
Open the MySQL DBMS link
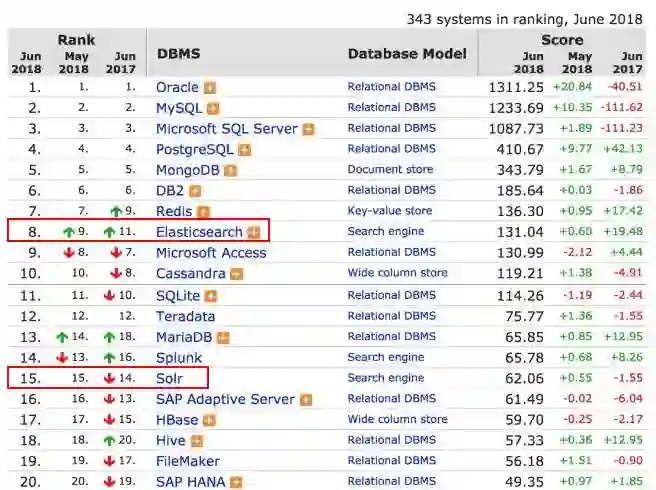179,108
